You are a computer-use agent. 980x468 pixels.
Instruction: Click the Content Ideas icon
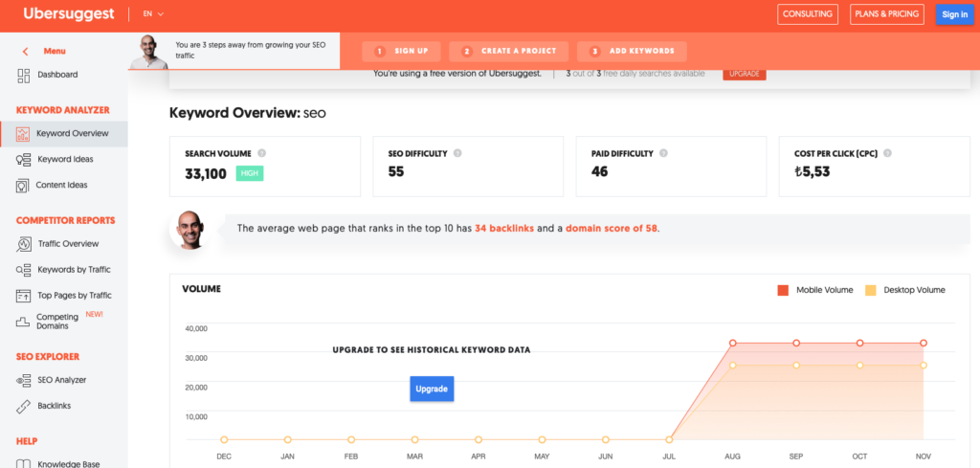tap(23, 186)
